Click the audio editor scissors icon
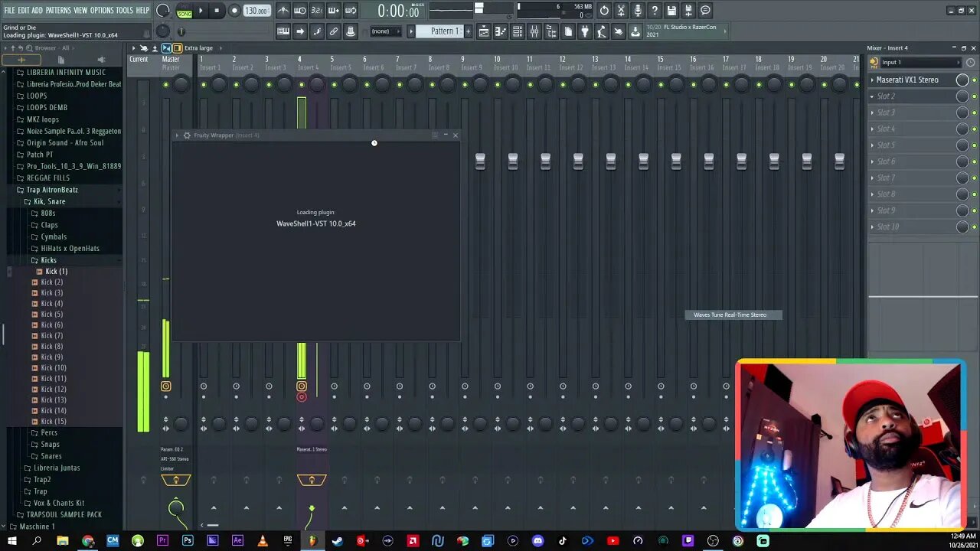This screenshot has height=551, width=980. click(x=621, y=11)
